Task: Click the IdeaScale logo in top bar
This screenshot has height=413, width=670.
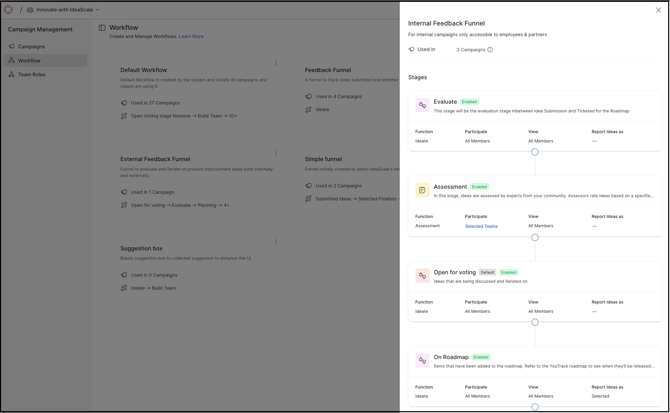Action: coord(9,10)
